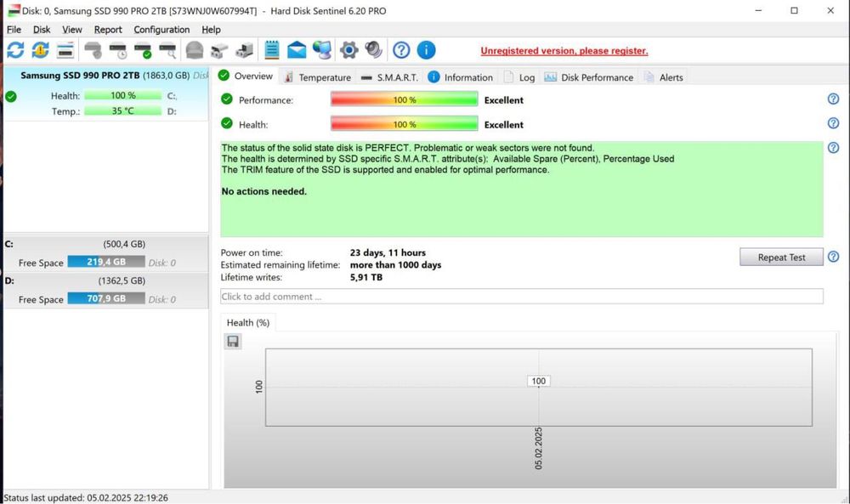Click green check icon in disk list panel
Viewport: 850px width, 504px height.
click(11, 96)
